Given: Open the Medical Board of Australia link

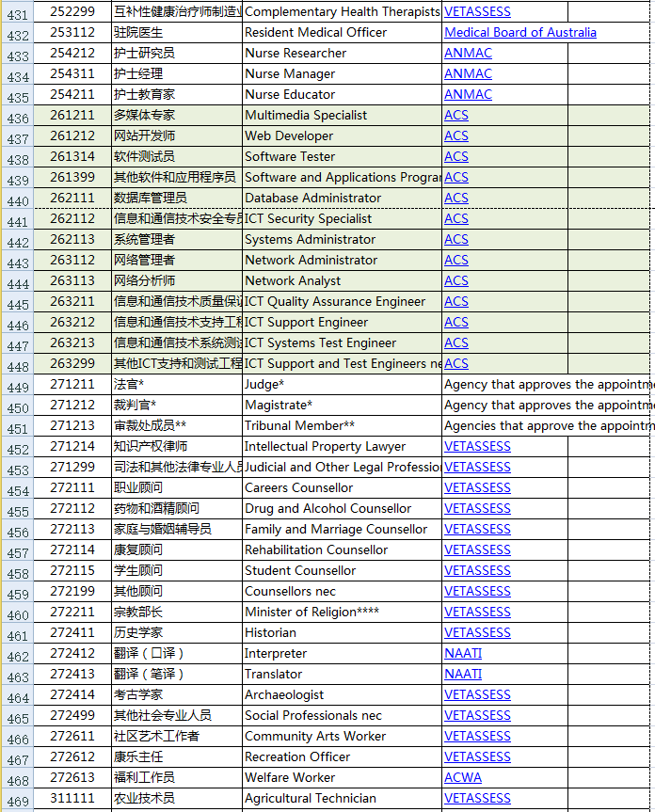Looking at the screenshot, I should (x=519, y=33).
